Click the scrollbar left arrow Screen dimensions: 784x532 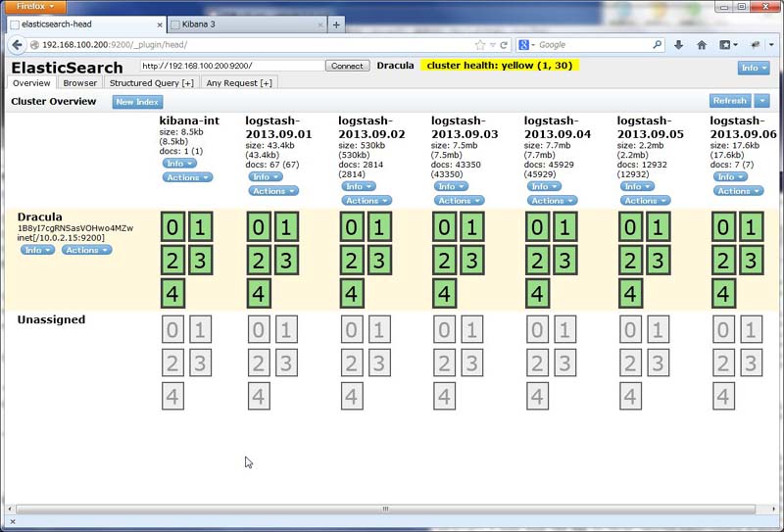click(x=10, y=509)
